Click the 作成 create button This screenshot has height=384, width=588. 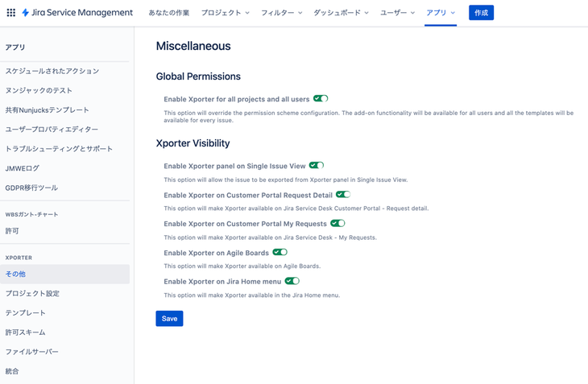481,13
